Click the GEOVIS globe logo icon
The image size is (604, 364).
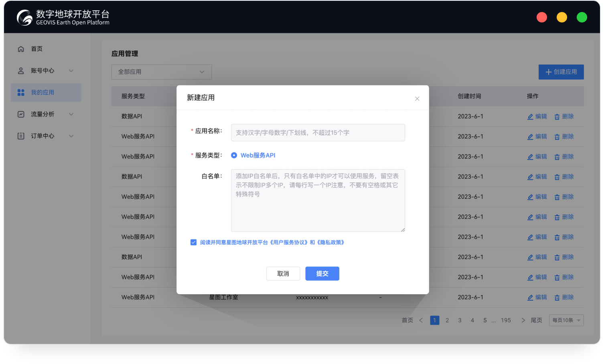[x=24, y=18]
